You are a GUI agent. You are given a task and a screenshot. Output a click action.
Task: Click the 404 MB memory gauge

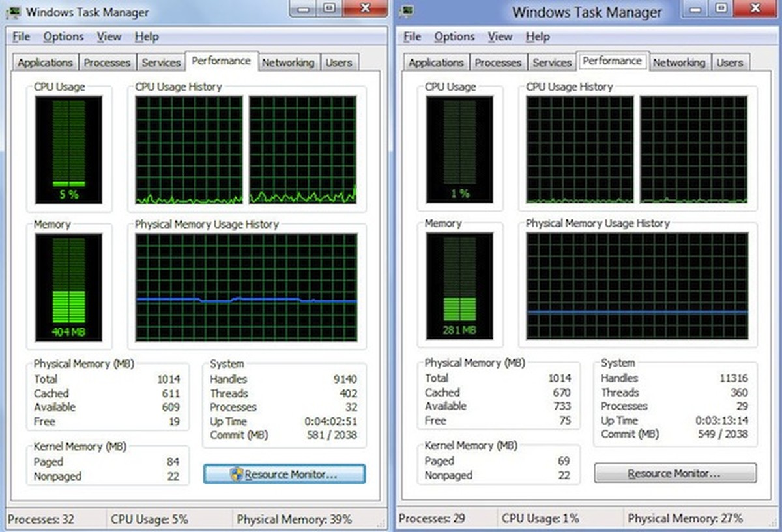[68, 287]
